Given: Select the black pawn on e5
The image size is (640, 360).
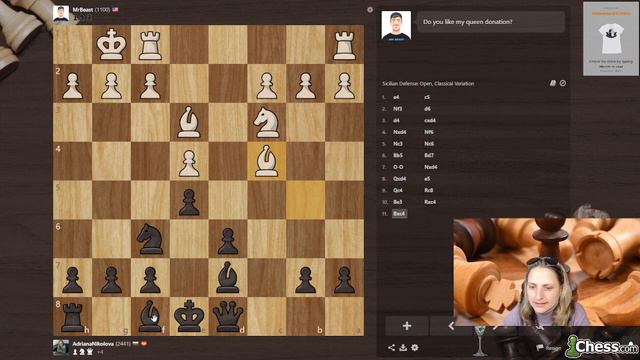Looking at the screenshot, I should coord(189,200).
